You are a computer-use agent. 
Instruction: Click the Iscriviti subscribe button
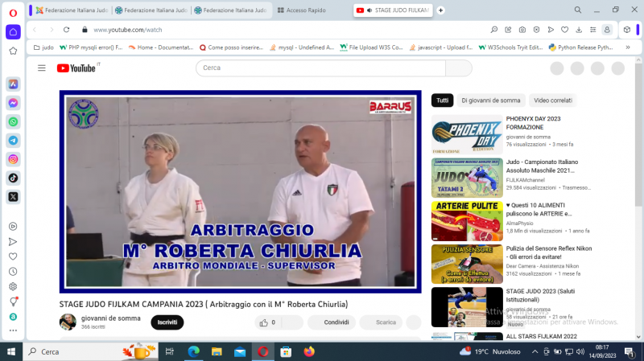click(x=167, y=322)
